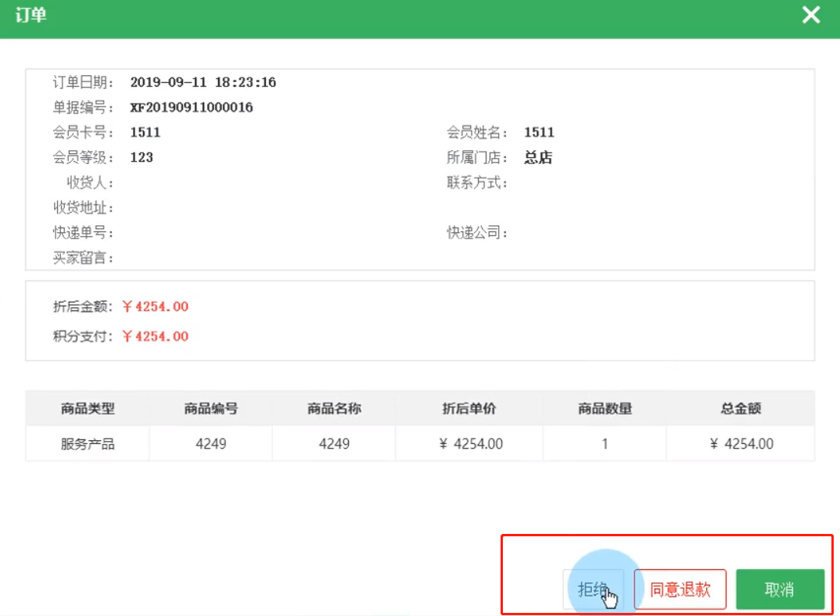
Task: Select the 服务产品 cell in the table
Action: pyautogui.click(x=88, y=444)
